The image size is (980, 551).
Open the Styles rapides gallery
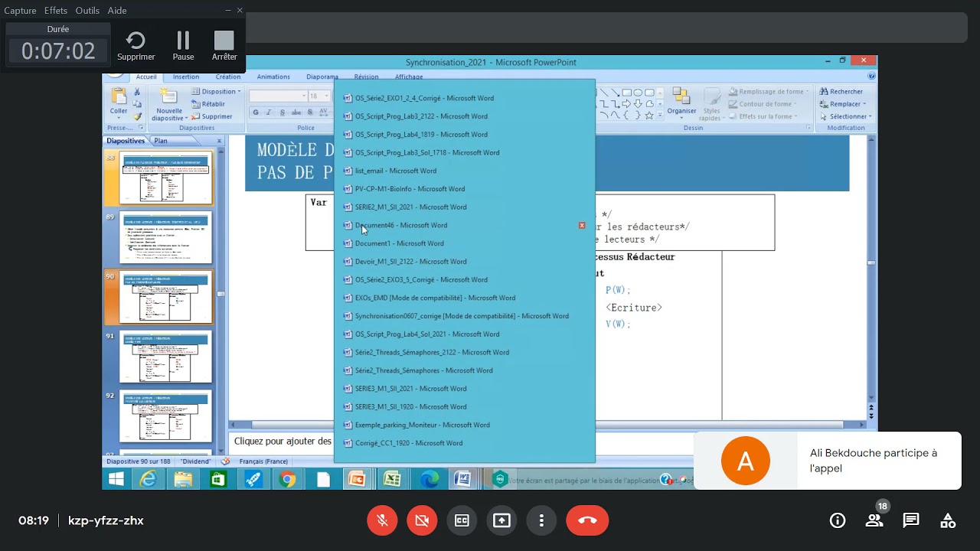(x=711, y=104)
